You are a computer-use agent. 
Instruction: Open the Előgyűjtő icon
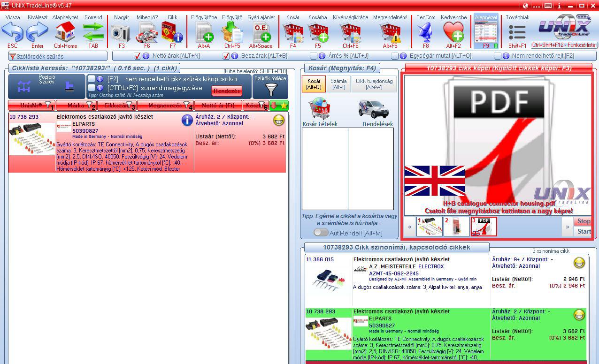click(232, 32)
